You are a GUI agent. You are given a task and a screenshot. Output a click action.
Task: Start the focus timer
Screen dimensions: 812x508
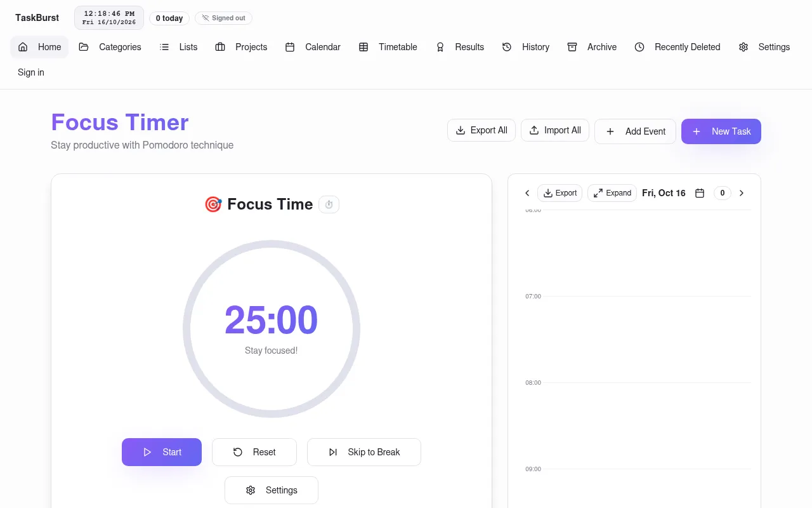click(162, 452)
